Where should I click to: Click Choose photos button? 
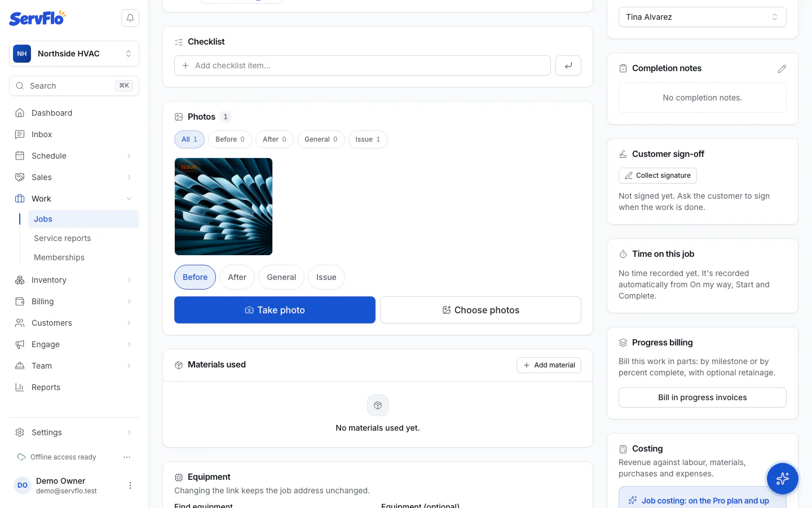tap(480, 310)
